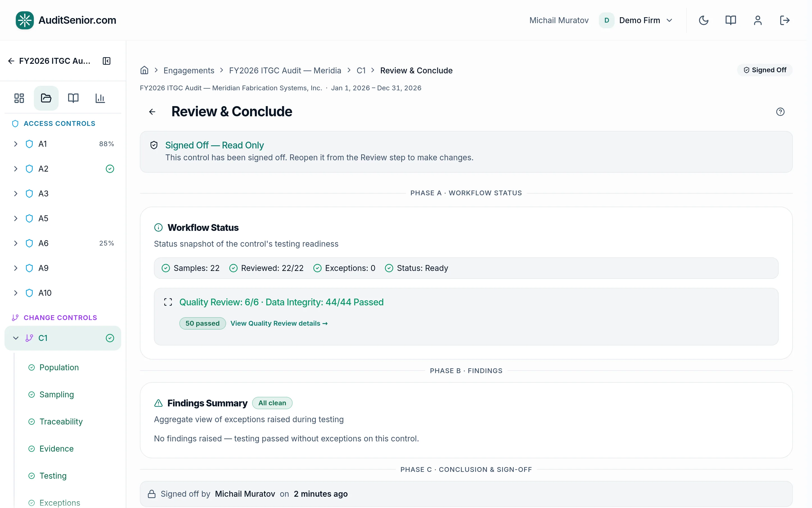Click the Access Controls shield icon

pos(15,124)
